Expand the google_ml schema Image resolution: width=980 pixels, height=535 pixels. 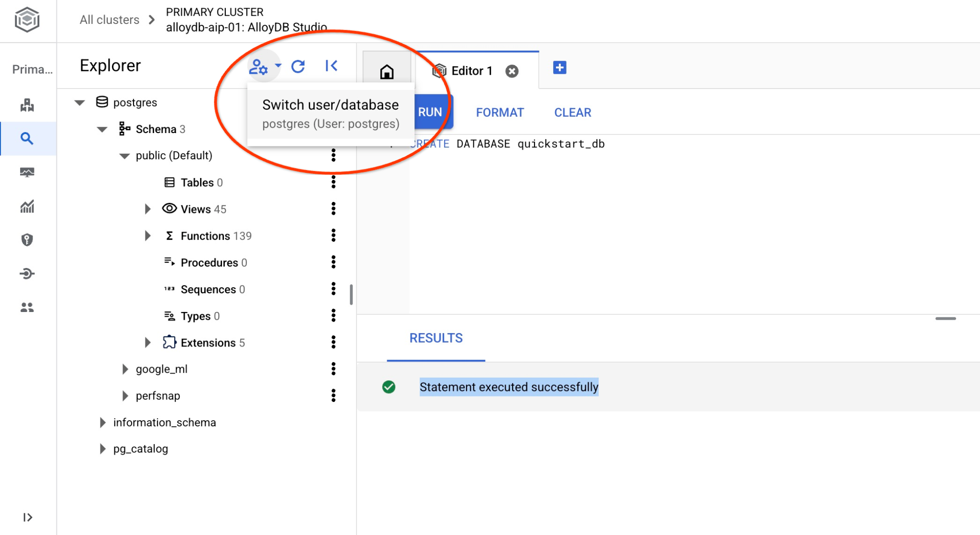125,368
